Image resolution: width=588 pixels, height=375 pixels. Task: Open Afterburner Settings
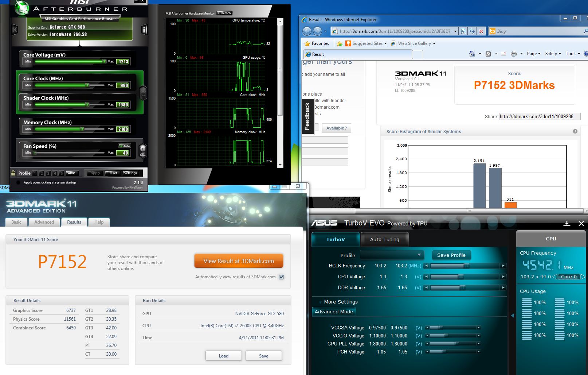pyautogui.click(x=130, y=173)
